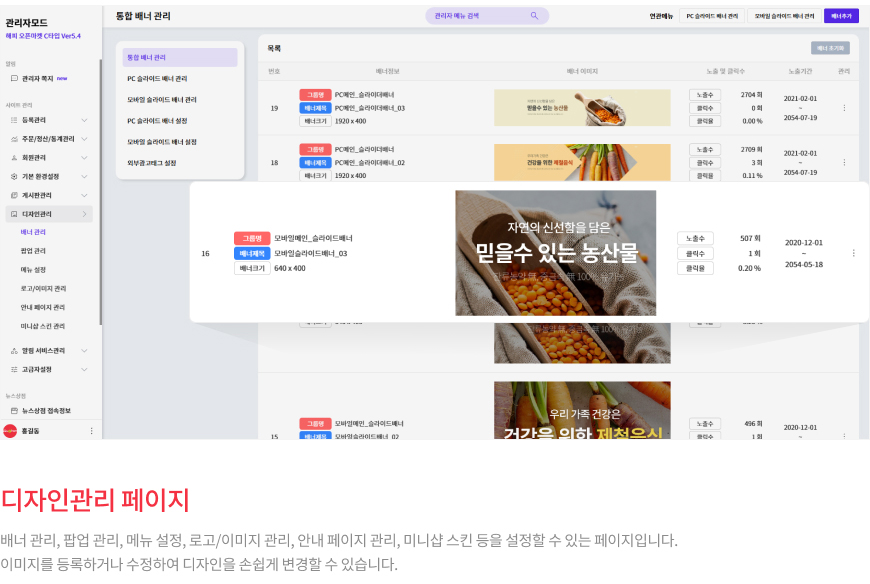The width and height of the screenshot is (870, 584).
Task: Click the 기본 환경설정 gear icon
Action: 14,177
